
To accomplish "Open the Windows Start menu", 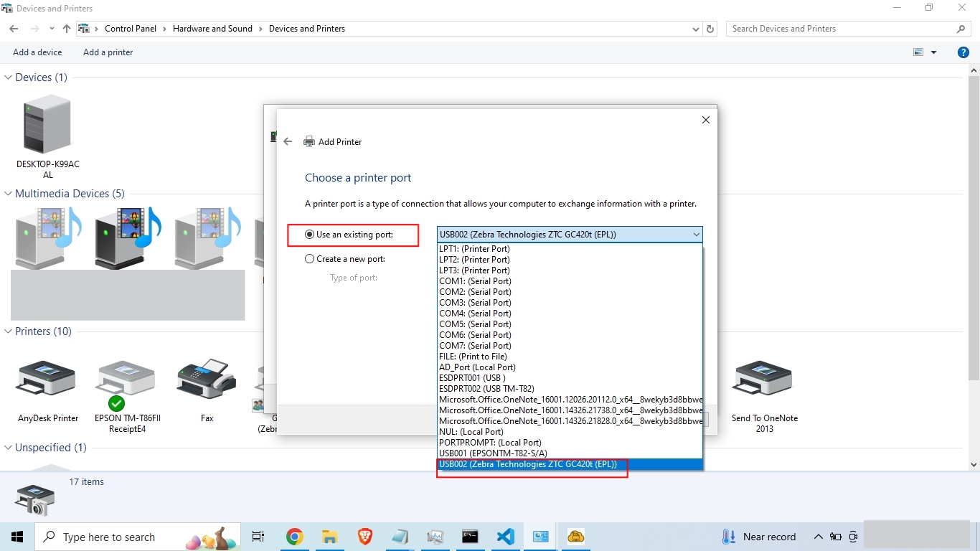I will (x=17, y=537).
